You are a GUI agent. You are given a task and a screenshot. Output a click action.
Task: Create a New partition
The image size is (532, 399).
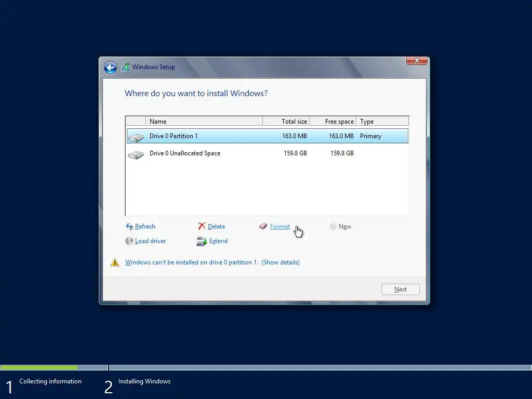tap(345, 227)
